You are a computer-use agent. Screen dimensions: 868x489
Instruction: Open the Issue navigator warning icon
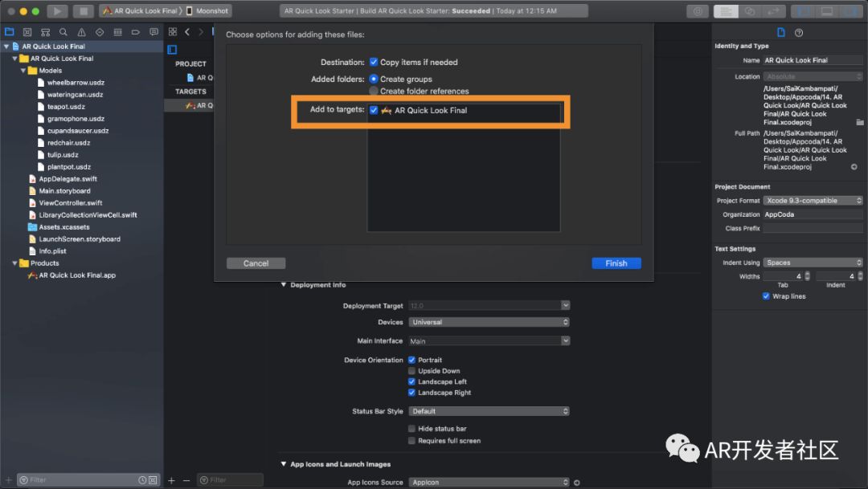81,32
